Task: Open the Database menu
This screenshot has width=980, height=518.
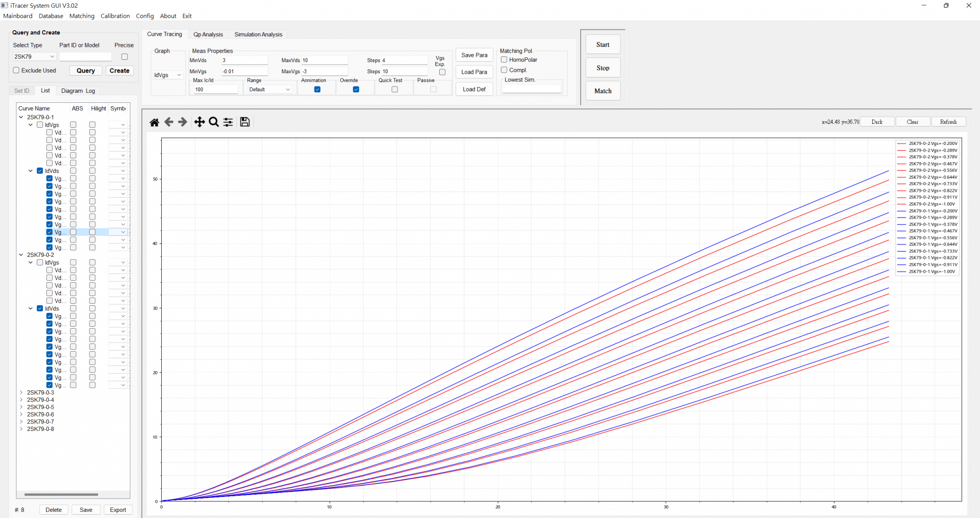Action: [x=51, y=16]
